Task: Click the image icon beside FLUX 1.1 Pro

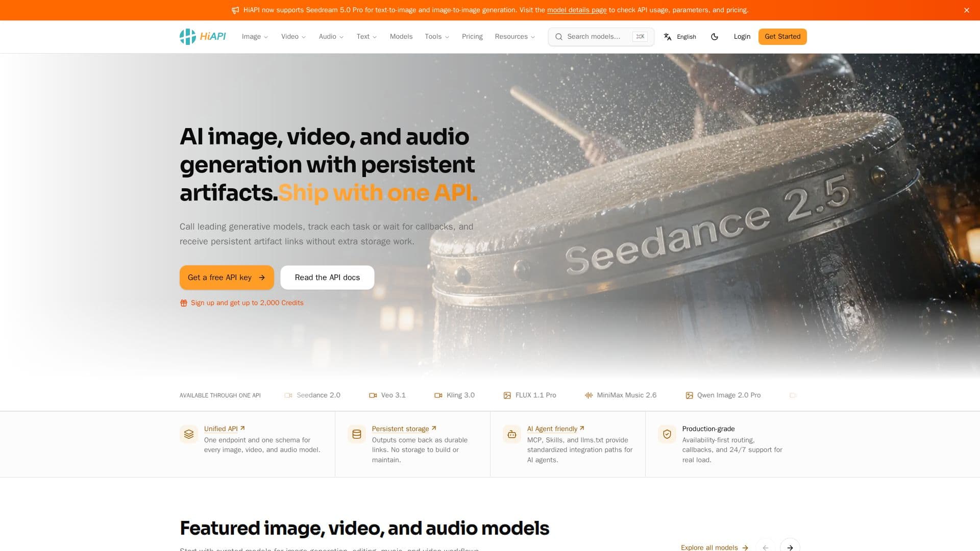Action: (507, 395)
